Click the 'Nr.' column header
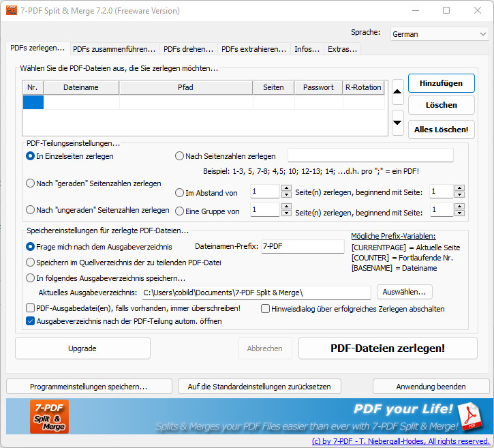Viewport: 494px width, 448px height. (33, 87)
